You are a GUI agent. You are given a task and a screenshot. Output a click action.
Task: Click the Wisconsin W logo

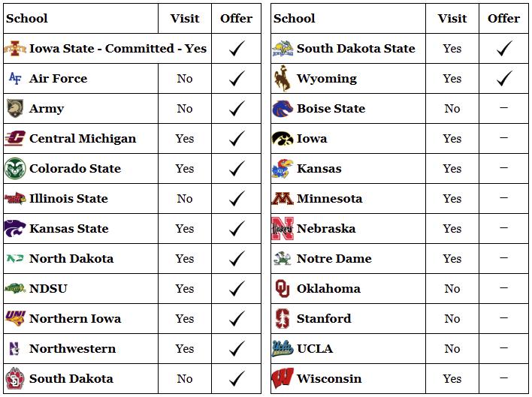click(x=283, y=378)
